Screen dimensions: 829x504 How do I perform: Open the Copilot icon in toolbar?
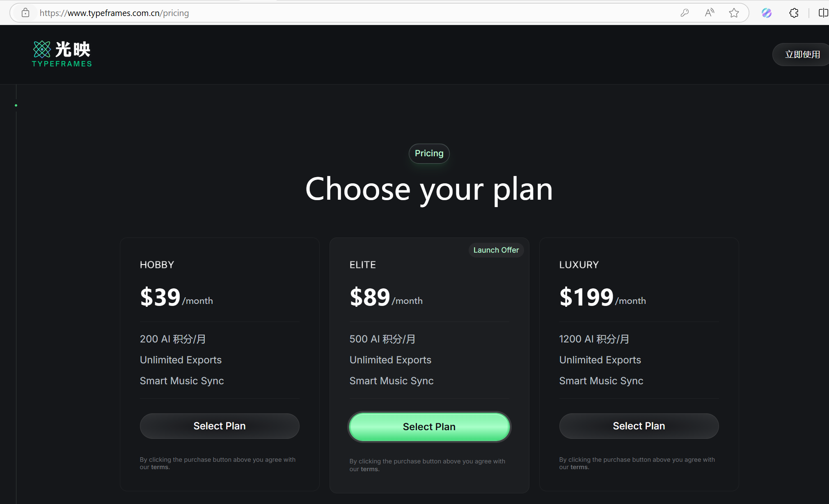pyautogui.click(x=767, y=13)
